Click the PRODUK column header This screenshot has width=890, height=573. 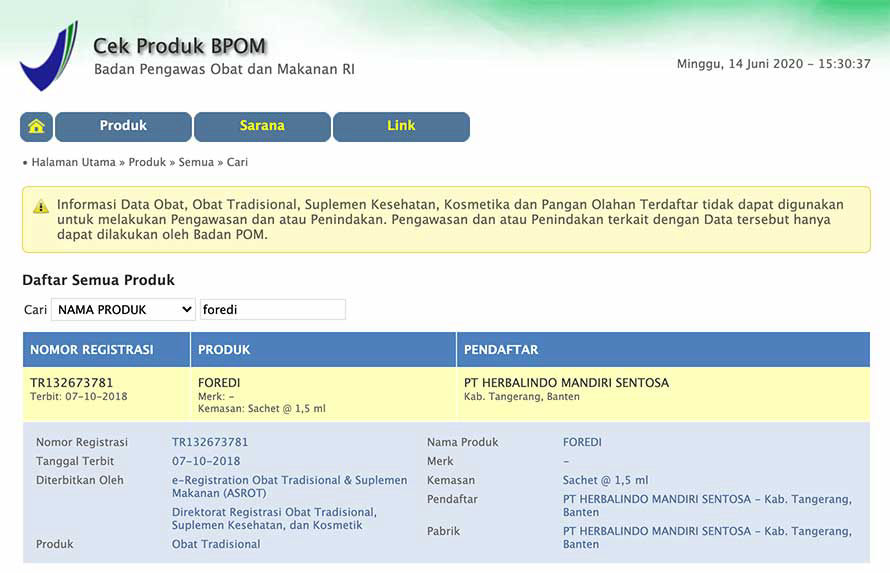224,350
